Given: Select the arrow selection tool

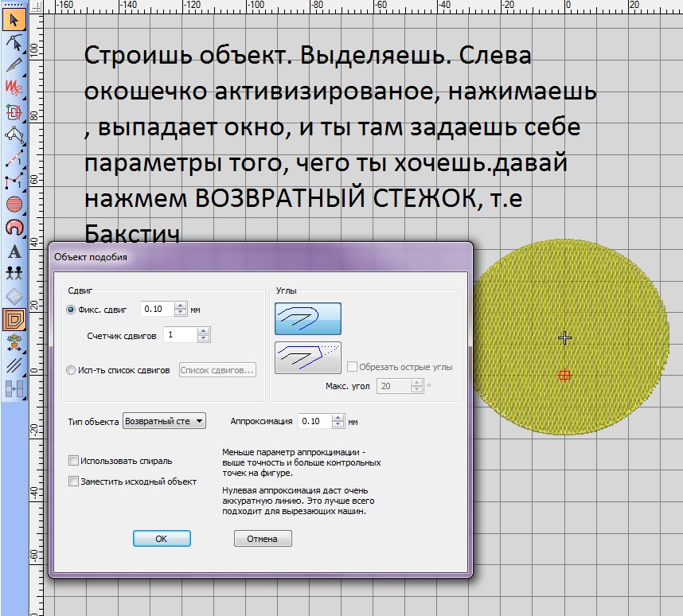Looking at the screenshot, I should coord(14,18).
